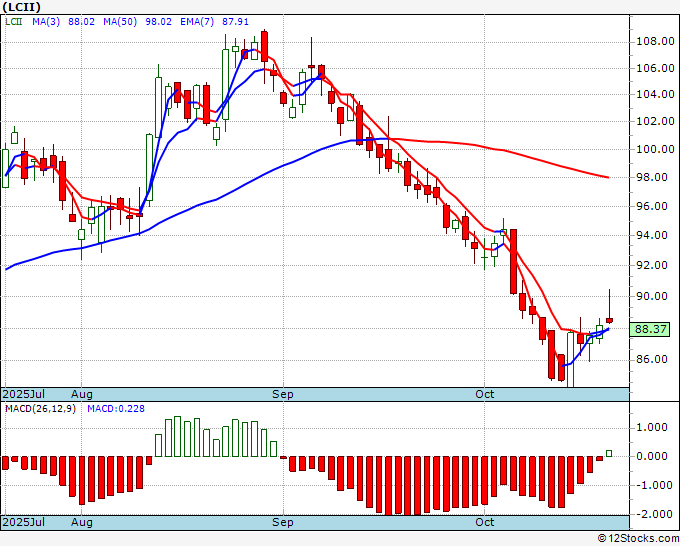Click the last red candlestick near 88.37
The width and height of the screenshot is (680, 546).
coord(609,320)
